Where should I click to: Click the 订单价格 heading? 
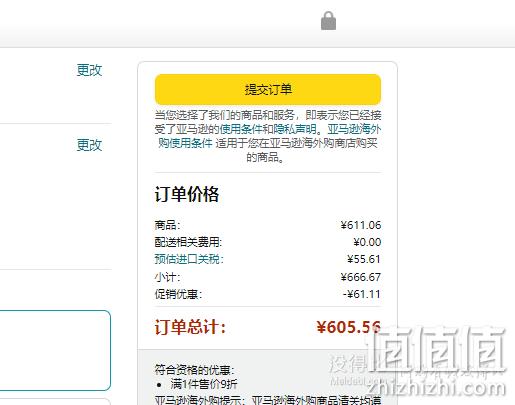tap(187, 194)
